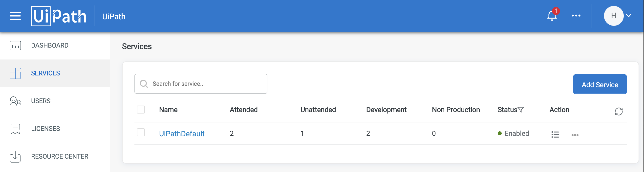This screenshot has width=644, height=172.
Task: Click the Action column header
Action: pos(559,110)
